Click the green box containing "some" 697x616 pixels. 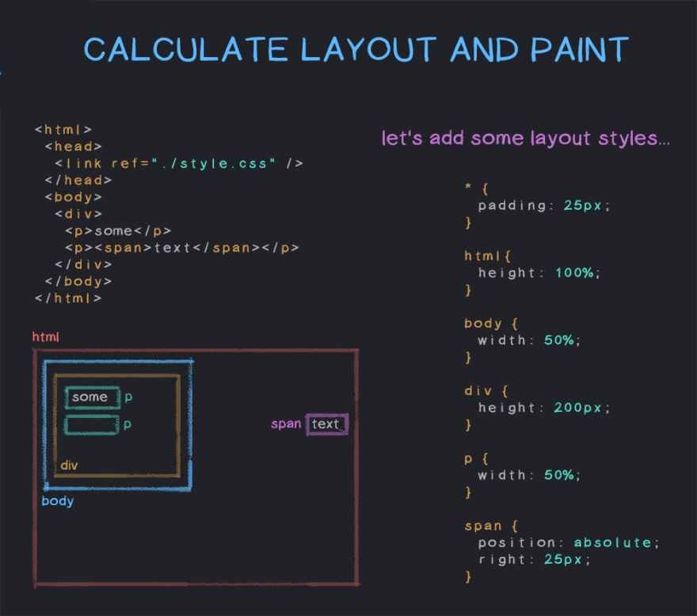click(x=93, y=397)
